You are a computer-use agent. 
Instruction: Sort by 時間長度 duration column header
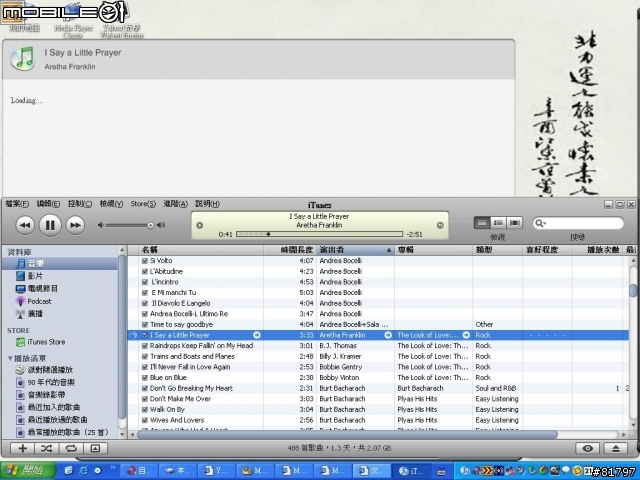click(x=290, y=250)
